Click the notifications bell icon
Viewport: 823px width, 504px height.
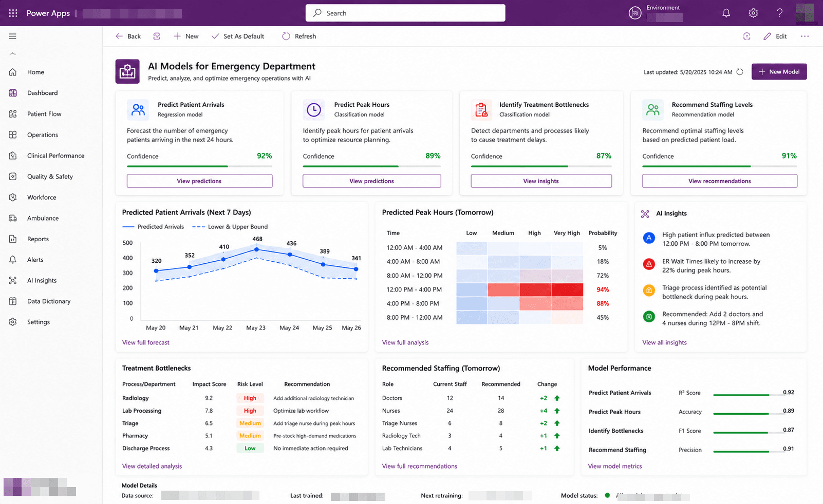point(726,13)
